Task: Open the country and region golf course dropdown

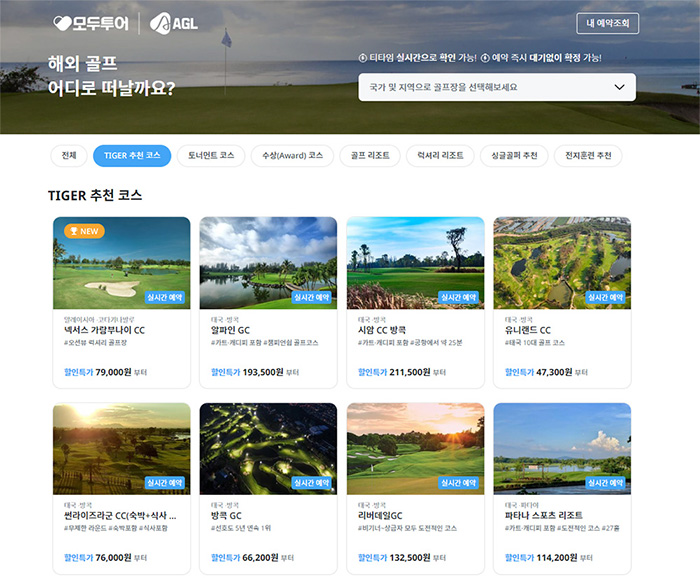Action: [x=480, y=87]
